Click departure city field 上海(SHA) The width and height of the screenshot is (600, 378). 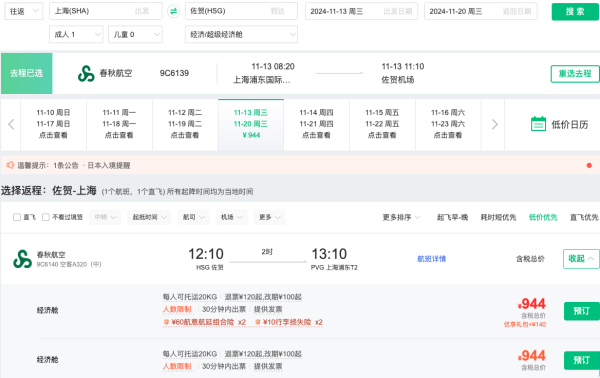[106, 11]
